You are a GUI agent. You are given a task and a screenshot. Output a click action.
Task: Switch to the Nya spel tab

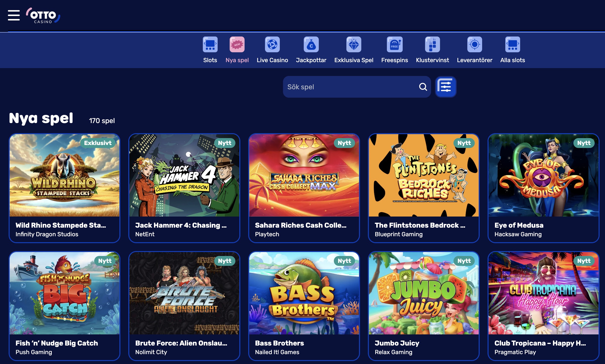tap(237, 60)
